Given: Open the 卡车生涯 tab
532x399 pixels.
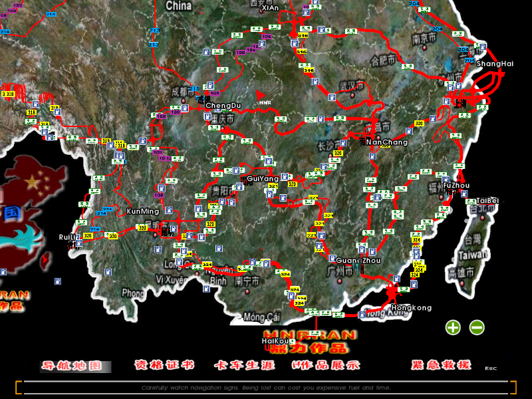Looking at the screenshot, I should (244, 365).
